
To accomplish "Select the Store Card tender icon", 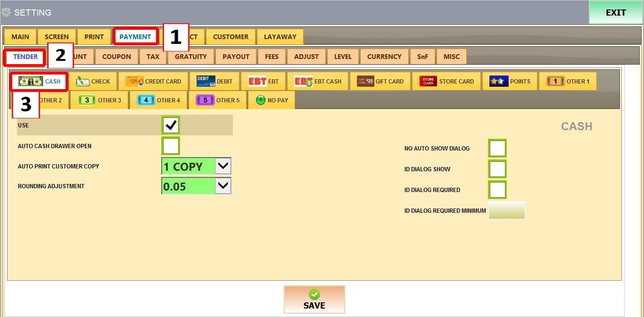I will pyautogui.click(x=428, y=81).
